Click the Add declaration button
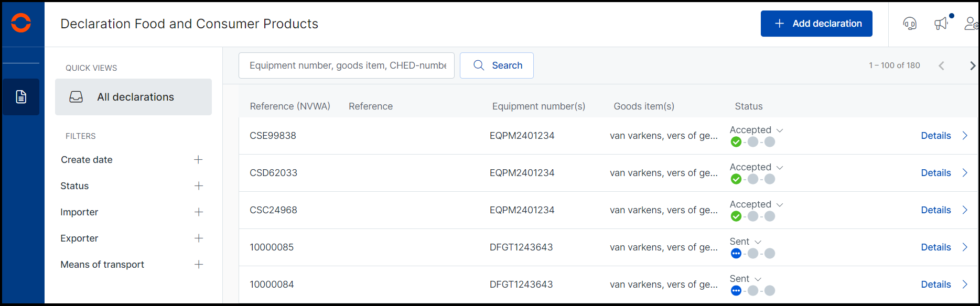The height and width of the screenshot is (306, 980). point(816,24)
